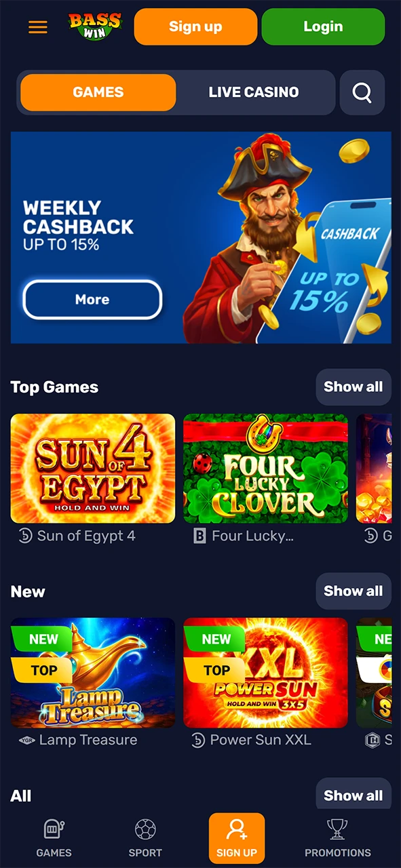401x868 pixels.
Task: Open Promotions via the trophy icon
Action: (x=337, y=829)
